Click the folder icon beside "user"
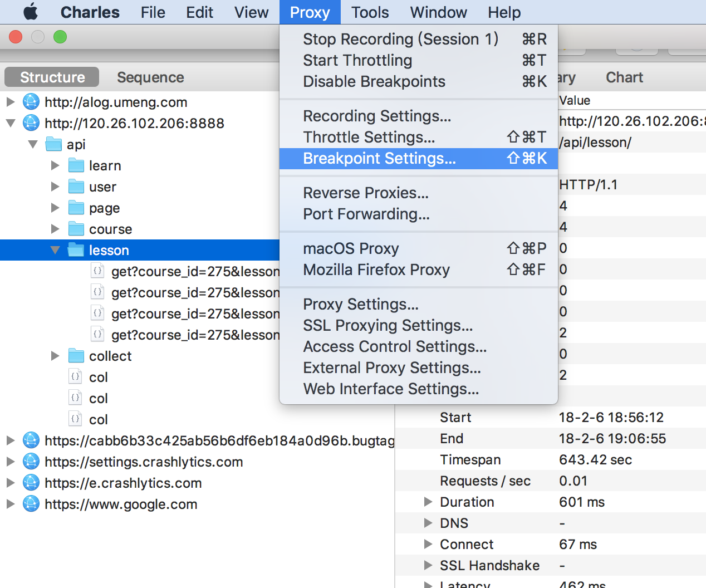706x588 pixels. (x=76, y=186)
